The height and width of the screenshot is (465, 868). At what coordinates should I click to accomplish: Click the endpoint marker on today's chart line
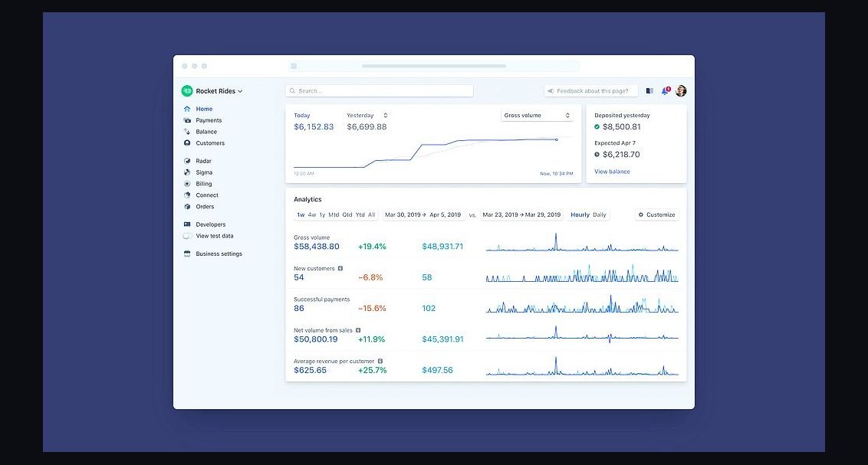557,140
